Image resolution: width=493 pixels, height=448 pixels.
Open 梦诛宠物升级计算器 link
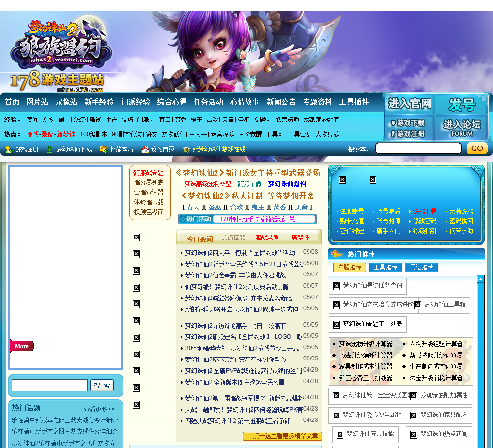click(x=366, y=344)
